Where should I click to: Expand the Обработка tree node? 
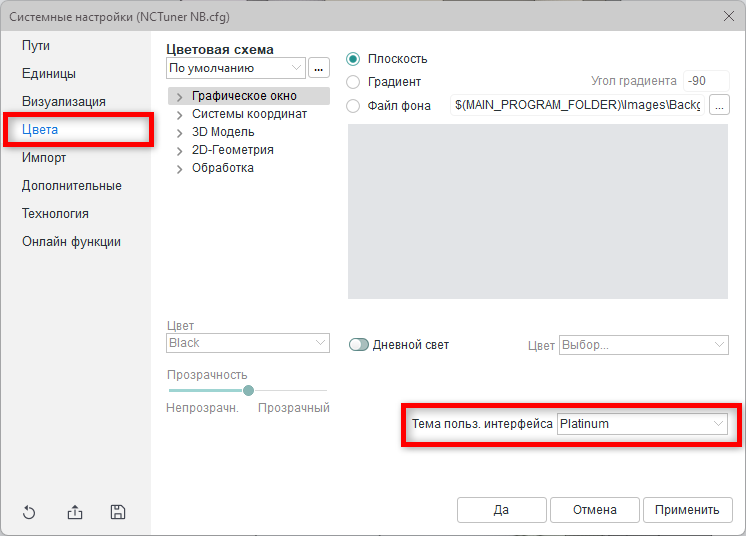pyautogui.click(x=180, y=169)
